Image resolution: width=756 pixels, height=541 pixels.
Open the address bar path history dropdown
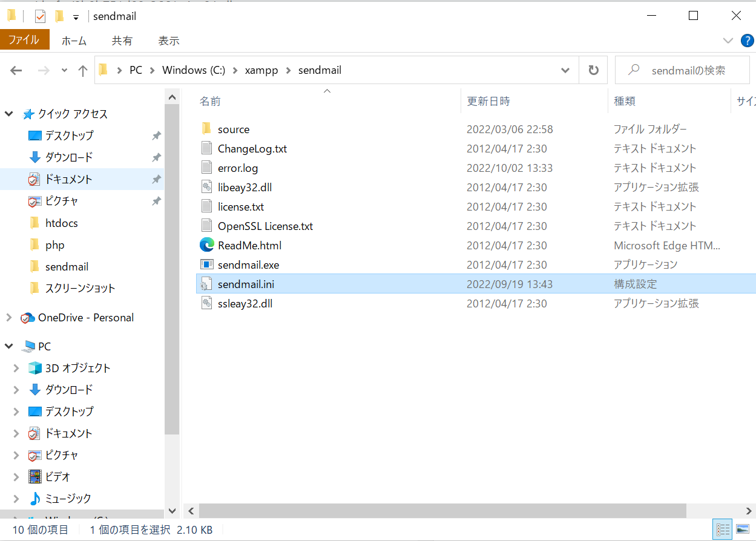coord(565,70)
